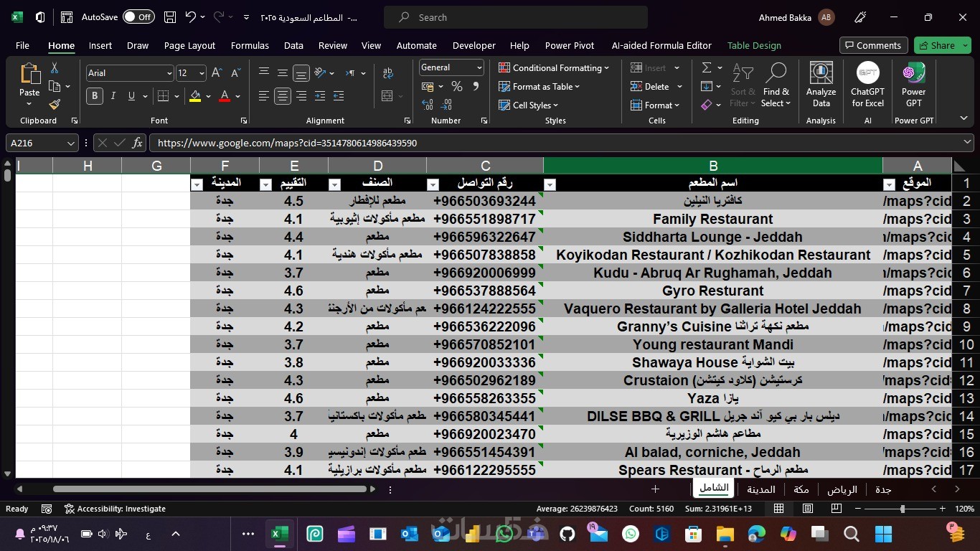Viewport: 980px width, 551px height.
Task: Decrease font size with the smaller A icon
Action: 235,73
